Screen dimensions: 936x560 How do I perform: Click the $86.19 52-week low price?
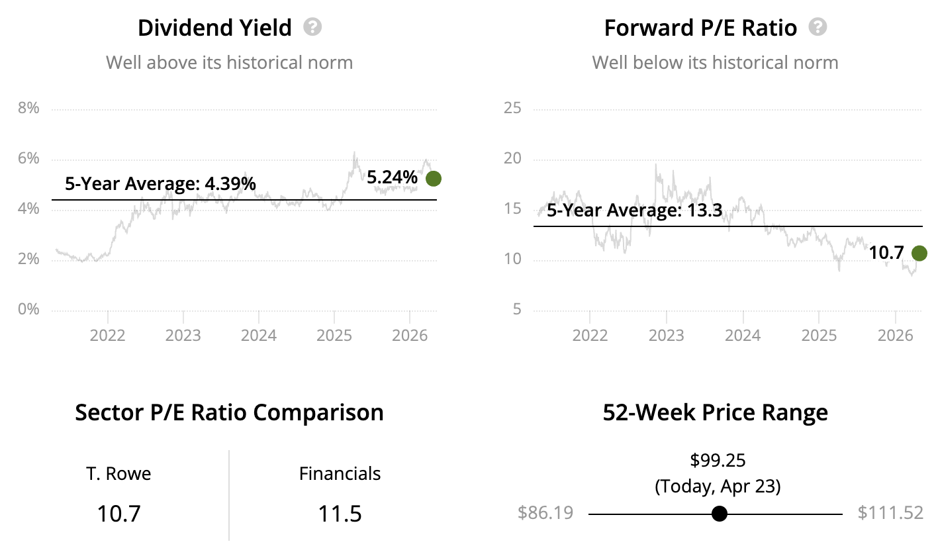pyautogui.click(x=545, y=513)
